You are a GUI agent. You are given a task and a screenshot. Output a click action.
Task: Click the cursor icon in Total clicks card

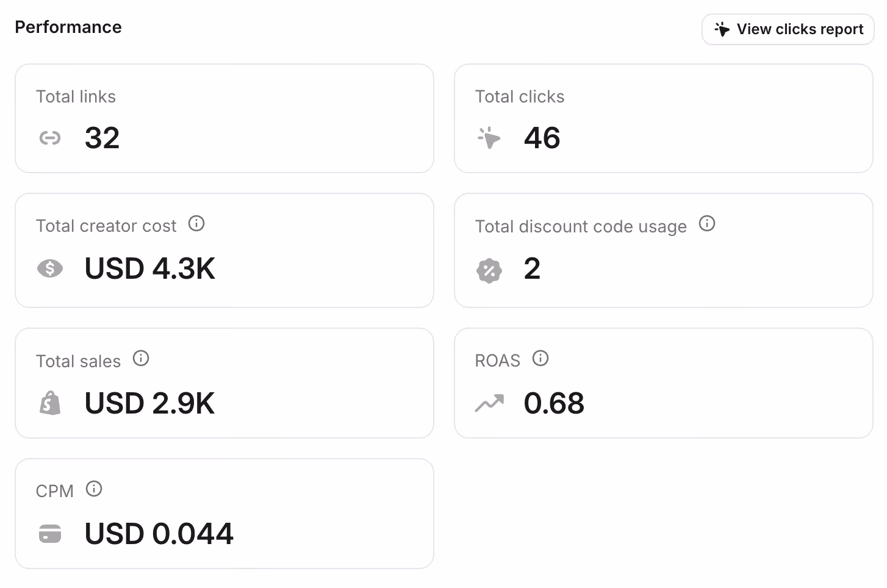click(x=489, y=138)
